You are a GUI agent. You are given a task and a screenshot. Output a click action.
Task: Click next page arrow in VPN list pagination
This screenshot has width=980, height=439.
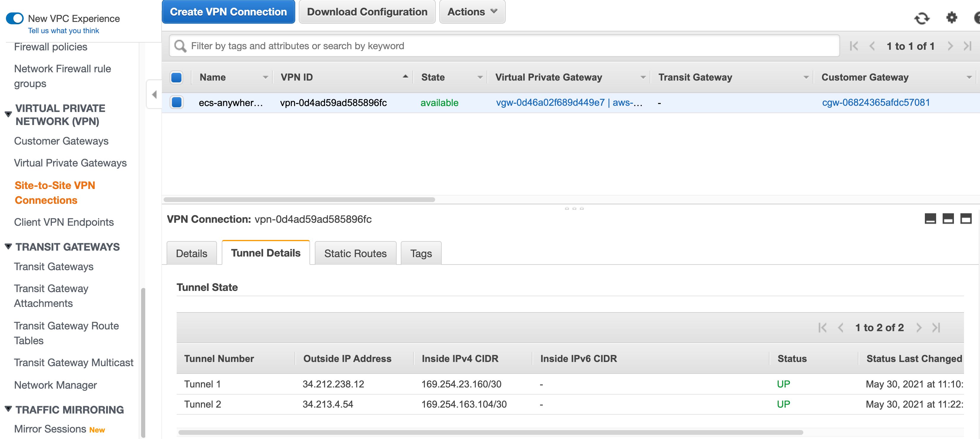click(x=950, y=46)
